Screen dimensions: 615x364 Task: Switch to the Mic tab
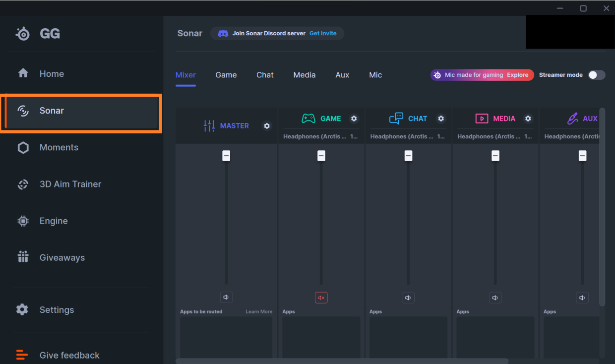[x=375, y=75]
